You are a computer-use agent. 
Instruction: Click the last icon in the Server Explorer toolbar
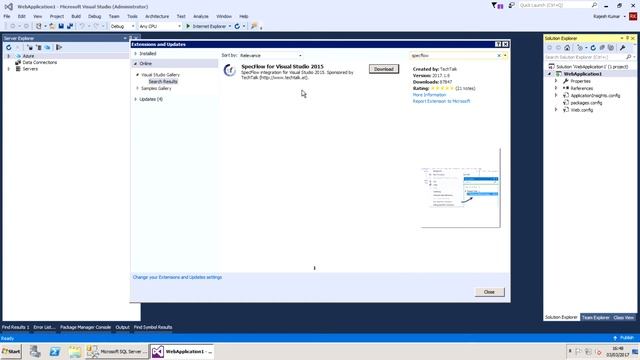pyautogui.click(x=59, y=47)
